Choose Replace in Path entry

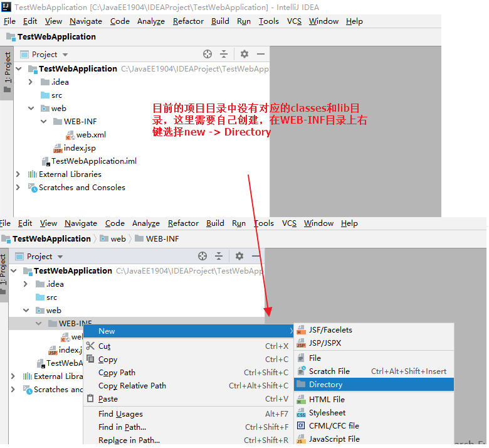tap(189, 440)
